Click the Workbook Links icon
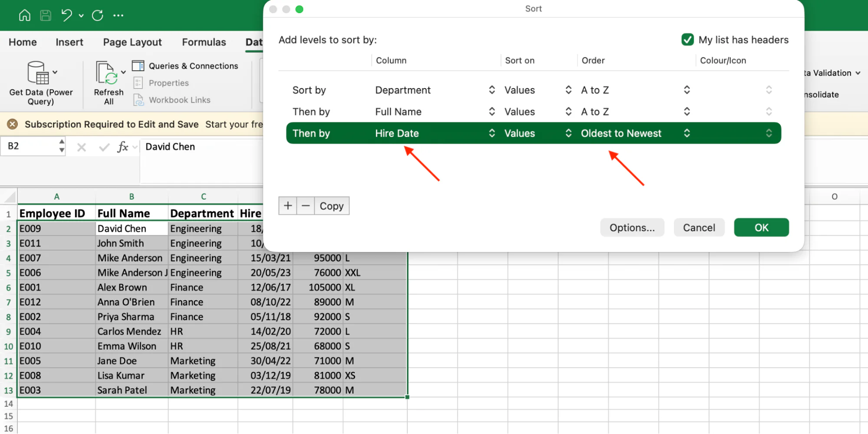 click(138, 100)
